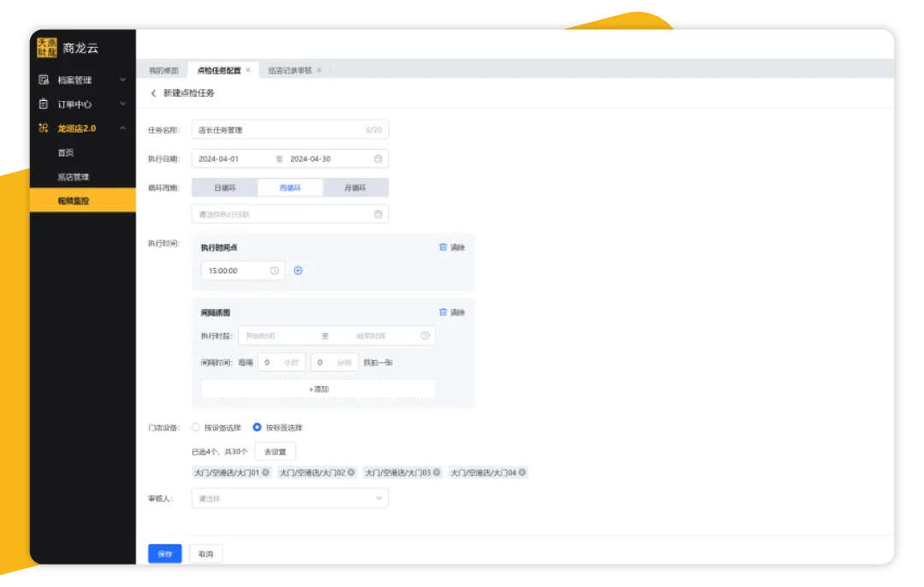
Task: Click the 任务名称 input field
Action: (x=290, y=130)
